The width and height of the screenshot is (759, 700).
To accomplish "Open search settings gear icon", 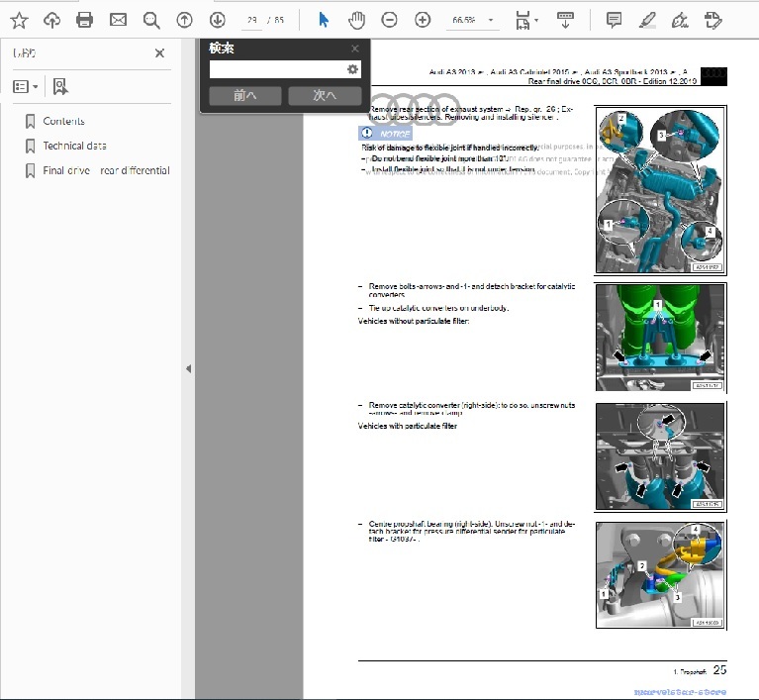I will pos(353,69).
